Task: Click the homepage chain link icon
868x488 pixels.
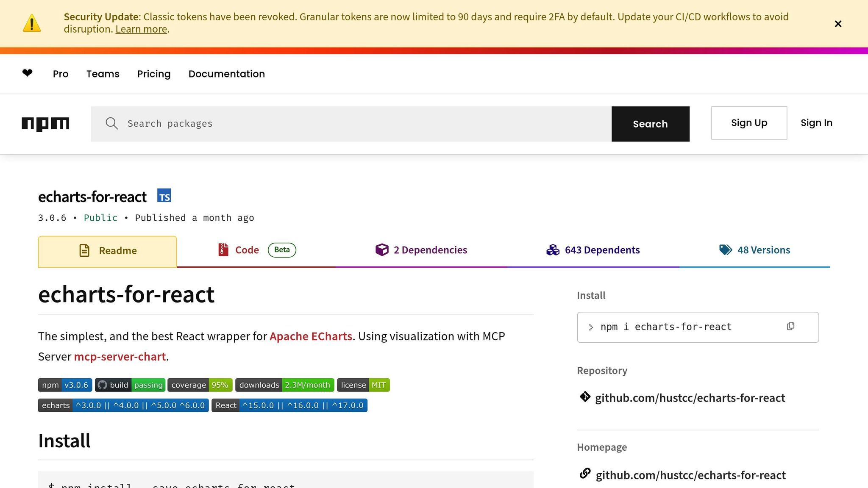Action: [x=585, y=474]
